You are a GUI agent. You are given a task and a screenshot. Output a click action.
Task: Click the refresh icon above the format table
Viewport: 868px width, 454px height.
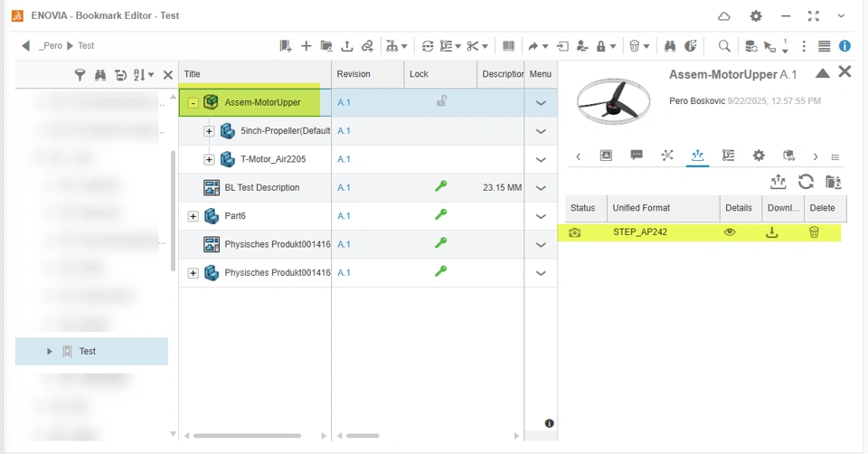[x=806, y=182]
